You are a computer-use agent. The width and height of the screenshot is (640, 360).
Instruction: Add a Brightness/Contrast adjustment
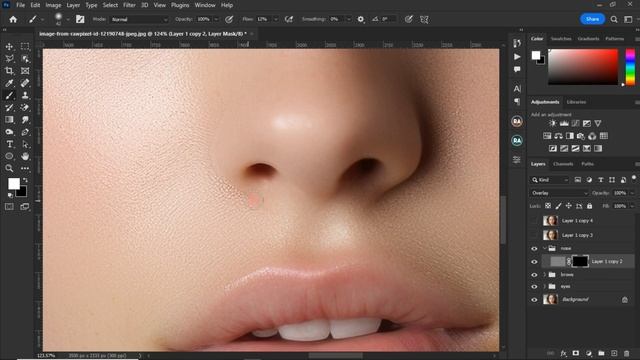tap(553, 123)
